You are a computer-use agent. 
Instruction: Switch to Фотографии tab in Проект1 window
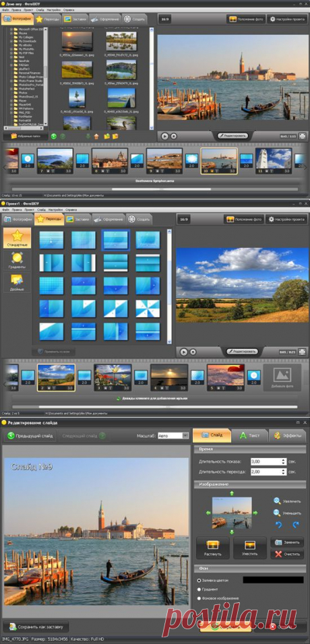[18, 220]
